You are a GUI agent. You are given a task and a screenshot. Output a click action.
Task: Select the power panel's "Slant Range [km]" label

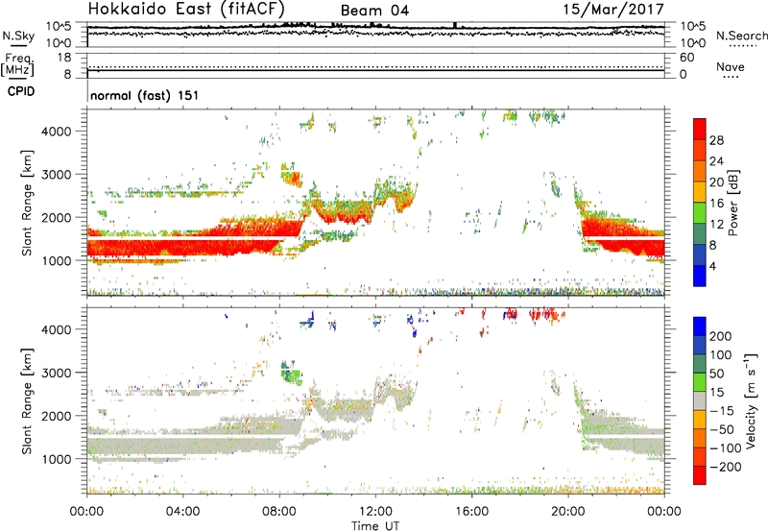pos(27,203)
